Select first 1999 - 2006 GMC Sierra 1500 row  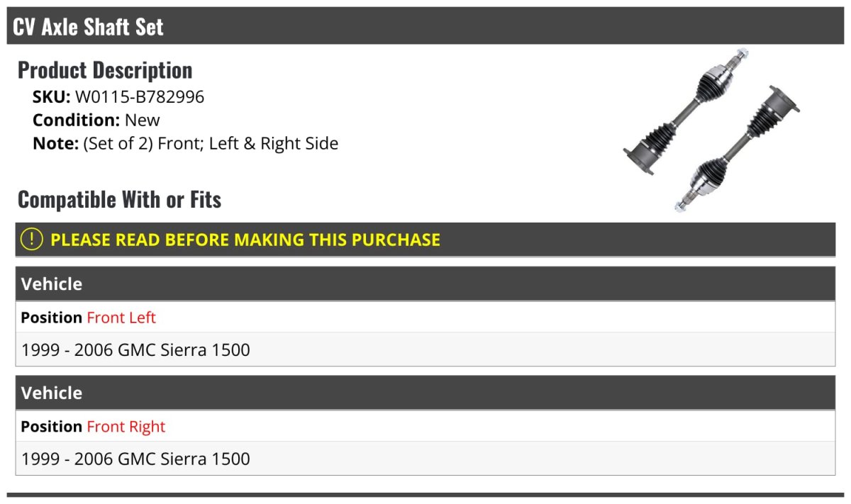click(x=425, y=349)
